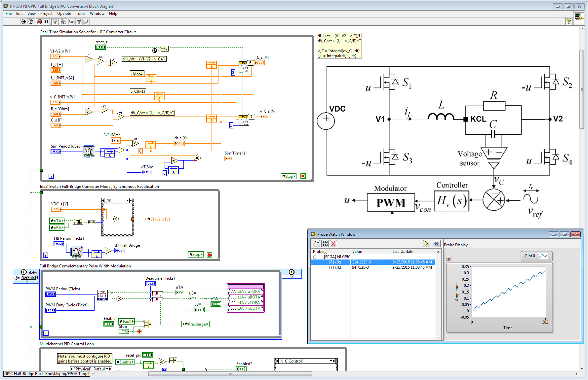
Task: Click the Stop local variable in solver loop
Action: click(288, 176)
